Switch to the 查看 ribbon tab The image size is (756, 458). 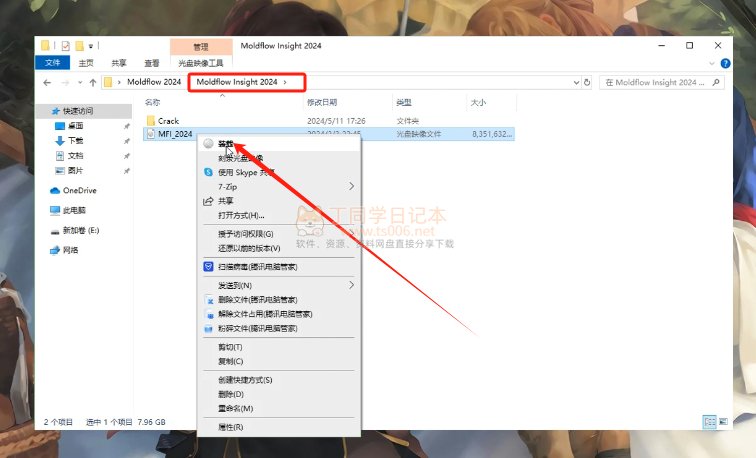click(151, 63)
